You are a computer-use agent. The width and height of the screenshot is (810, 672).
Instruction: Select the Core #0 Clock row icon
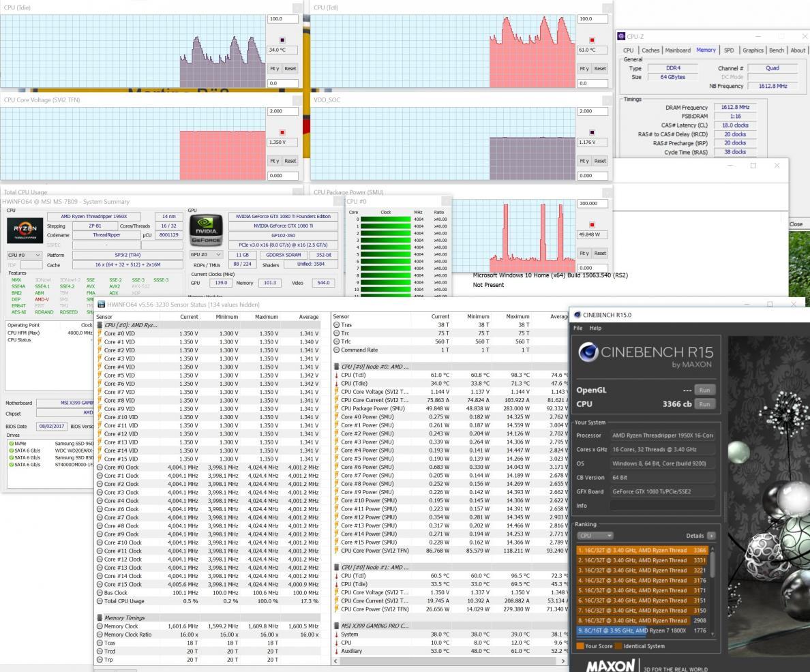pyautogui.click(x=100, y=468)
